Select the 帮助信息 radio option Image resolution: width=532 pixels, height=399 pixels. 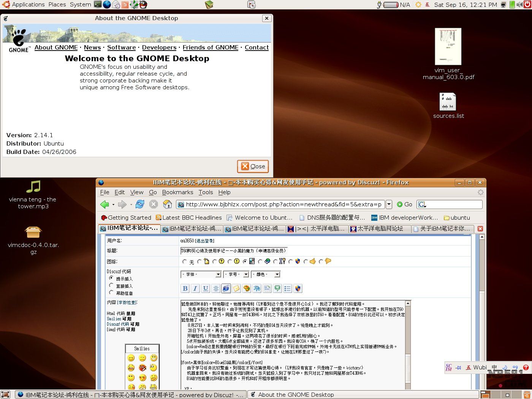(x=111, y=293)
